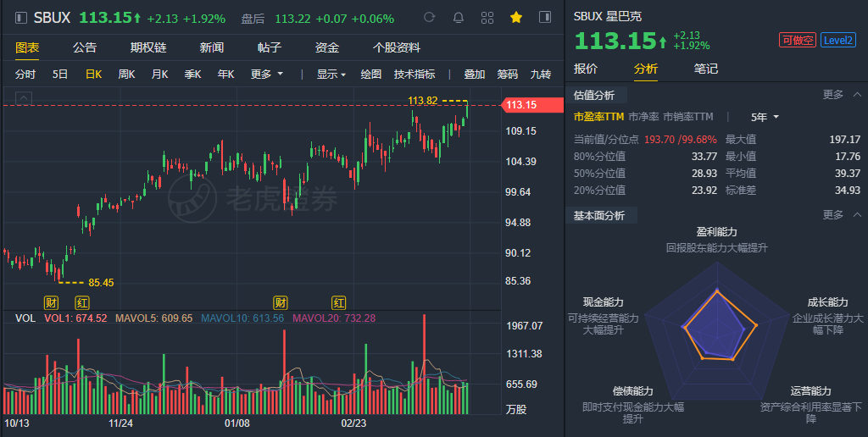Open the 个股资料 tab

[x=397, y=47]
